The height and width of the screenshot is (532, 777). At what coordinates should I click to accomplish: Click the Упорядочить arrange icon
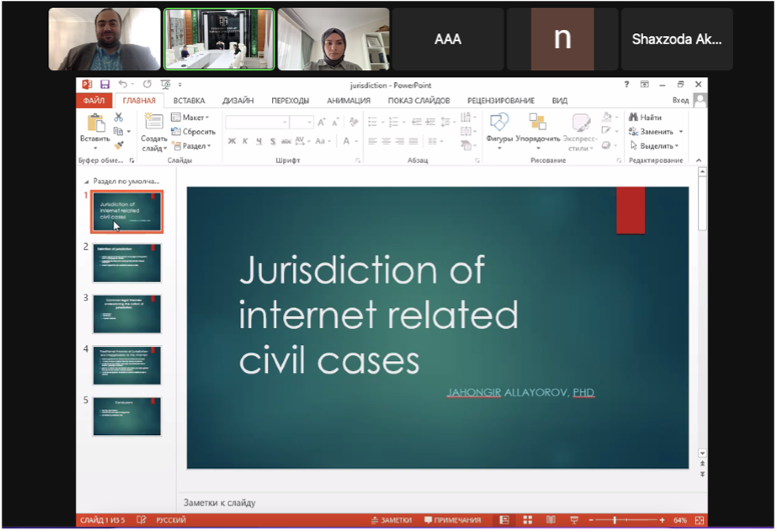[x=537, y=126]
